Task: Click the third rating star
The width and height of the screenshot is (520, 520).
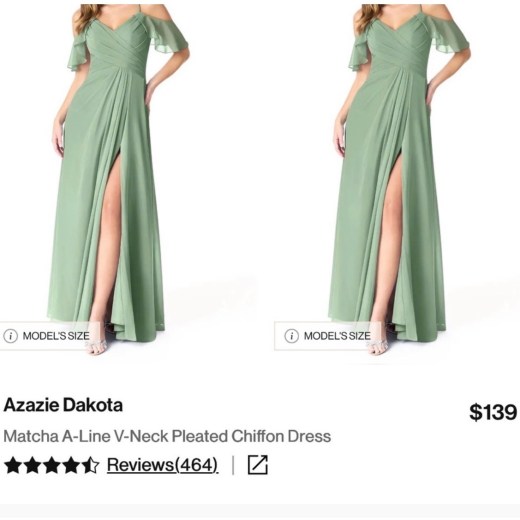Action: [x=52, y=465]
